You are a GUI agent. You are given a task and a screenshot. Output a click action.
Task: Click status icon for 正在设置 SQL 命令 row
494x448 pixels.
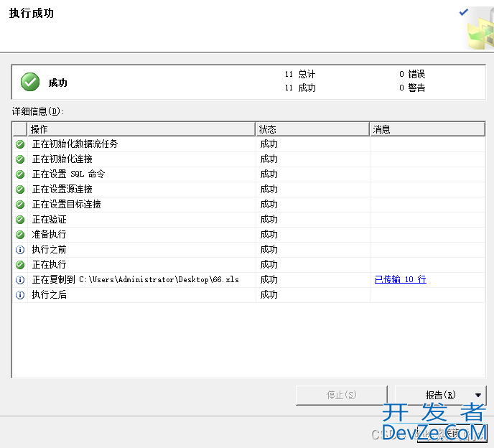20,174
